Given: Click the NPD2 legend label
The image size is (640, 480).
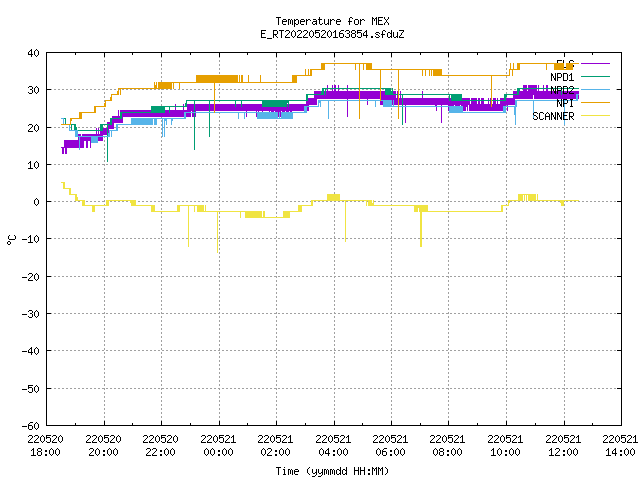Looking at the screenshot, I should coord(562,90).
